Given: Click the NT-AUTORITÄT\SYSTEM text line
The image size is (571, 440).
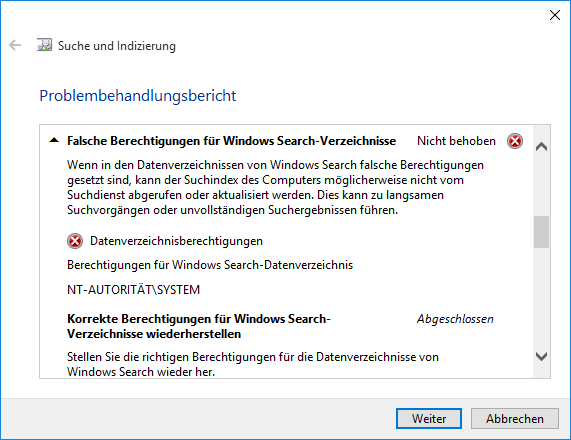Looking at the screenshot, I should [133, 290].
